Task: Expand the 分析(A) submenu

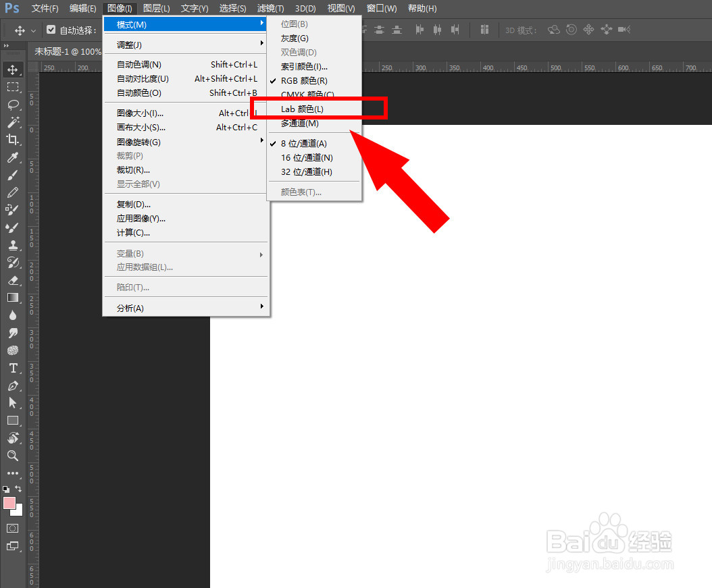Action: pos(186,308)
